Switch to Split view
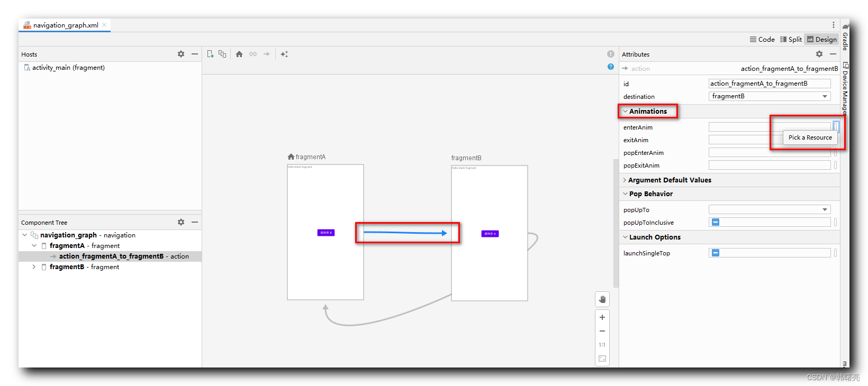 pyautogui.click(x=791, y=39)
